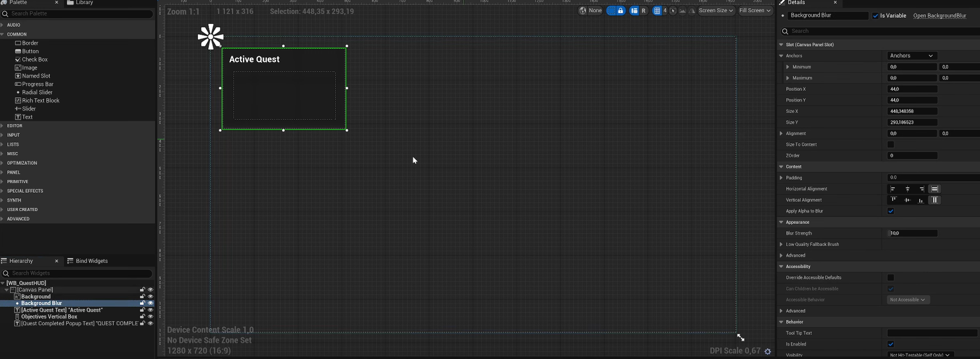This screenshot has width=980, height=359.
Task: Lock the Objectives Vertical Box widget
Action: (x=142, y=317)
